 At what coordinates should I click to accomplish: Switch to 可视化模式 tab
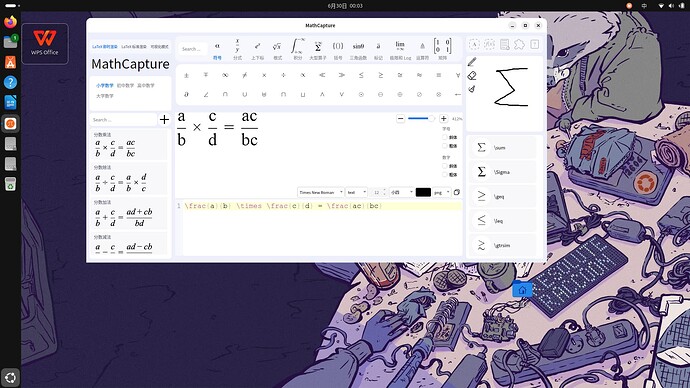pyautogui.click(x=159, y=47)
